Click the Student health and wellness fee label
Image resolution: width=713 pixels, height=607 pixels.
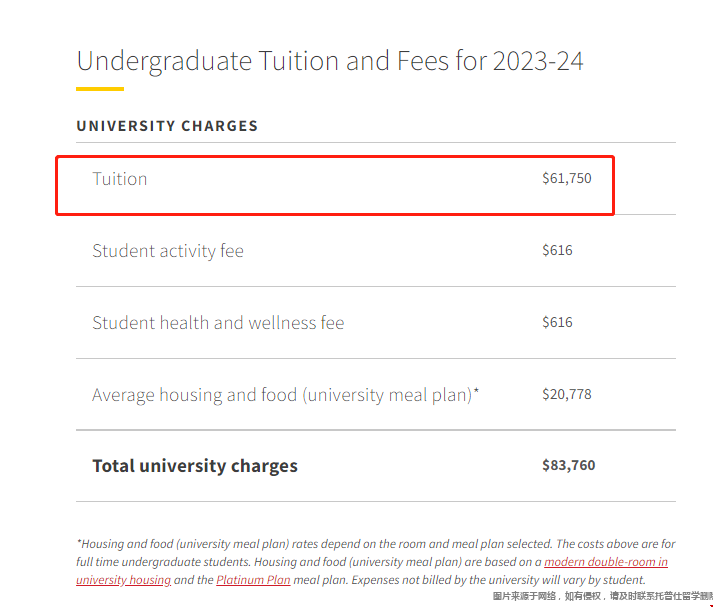[218, 323]
